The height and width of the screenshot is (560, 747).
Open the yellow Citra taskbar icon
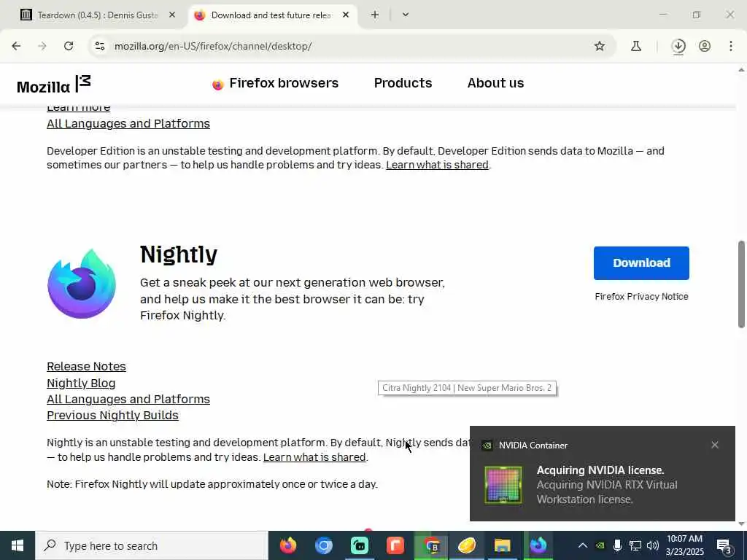(467, 545)
